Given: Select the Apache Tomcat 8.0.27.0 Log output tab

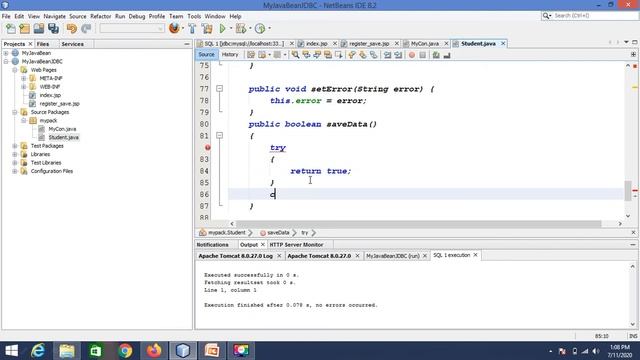Looking at the screenshot, I should tap(236, 256).
